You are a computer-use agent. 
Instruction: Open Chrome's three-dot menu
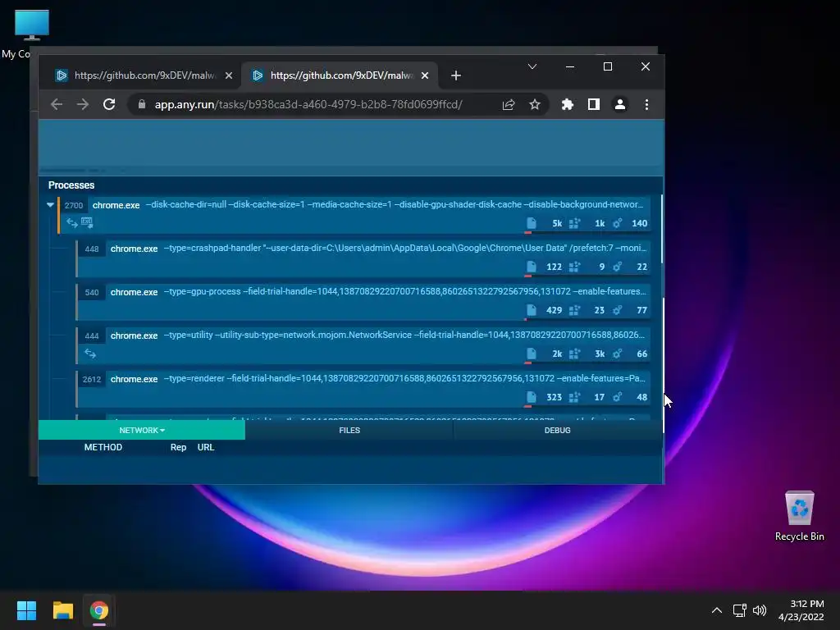pyautogui.click(x=646, y=104)
